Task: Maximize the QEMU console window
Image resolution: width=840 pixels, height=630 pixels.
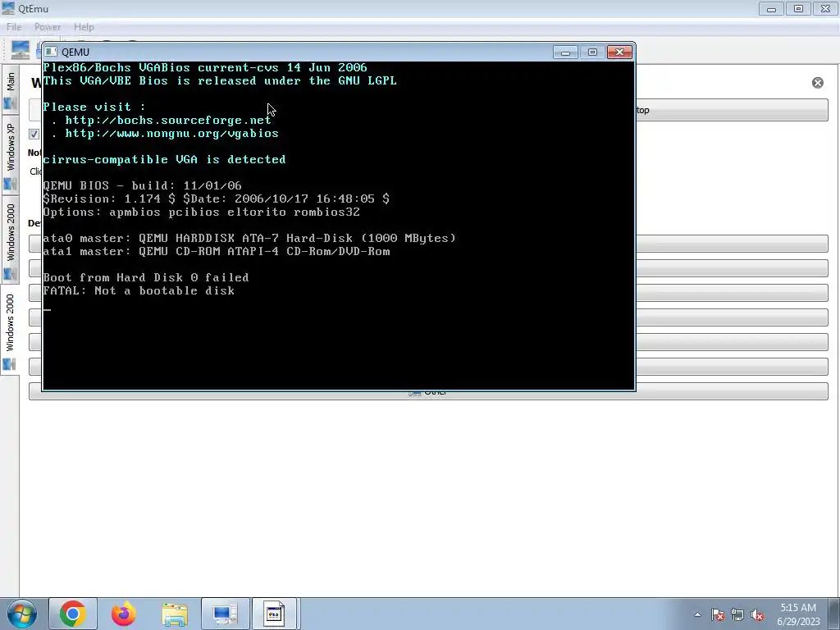Action: (x=592, y=52)
